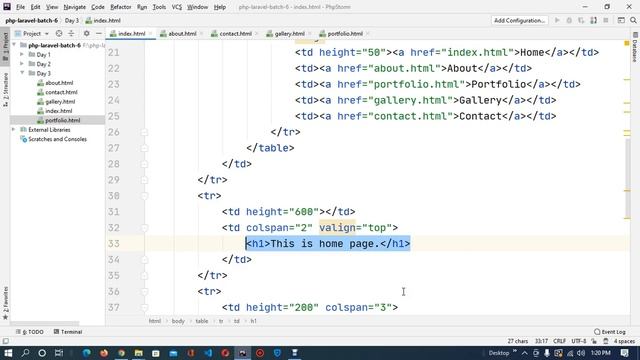Open the Refactor menu
This screenshot has width=640, height=360.
pos(121,7)
